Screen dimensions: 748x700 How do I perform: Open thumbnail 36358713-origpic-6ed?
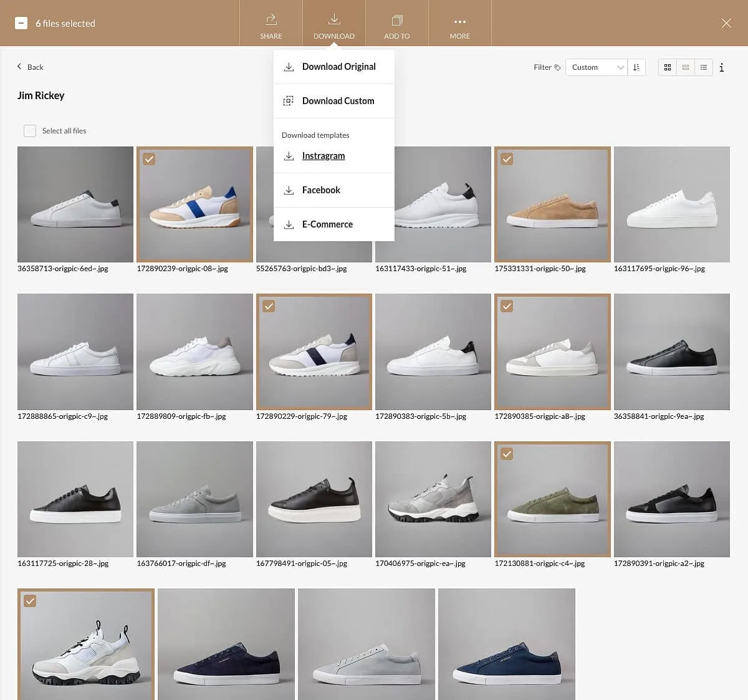75,204
